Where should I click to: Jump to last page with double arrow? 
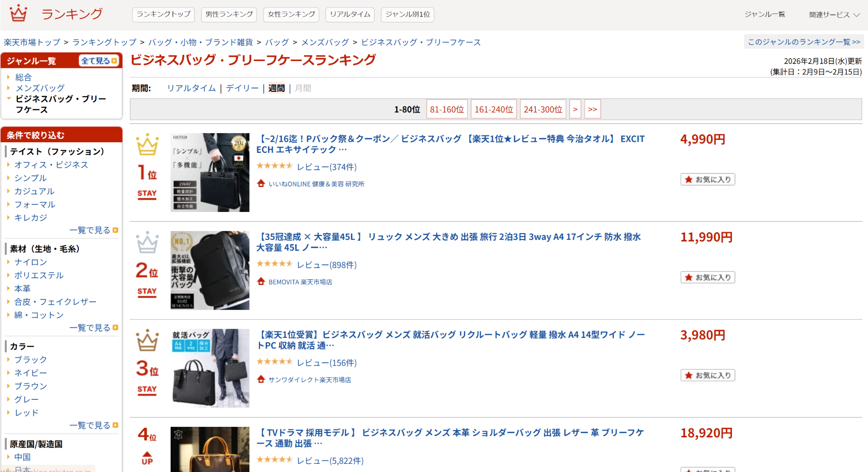[593, 110]
